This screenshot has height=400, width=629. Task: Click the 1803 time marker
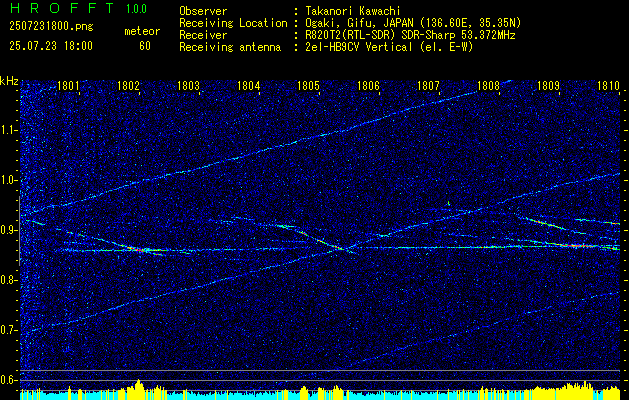click(x=188, y=85)
